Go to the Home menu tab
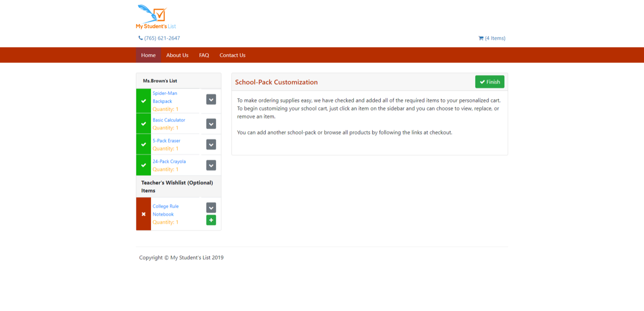 pyautogui.click(x=148, y=55)
